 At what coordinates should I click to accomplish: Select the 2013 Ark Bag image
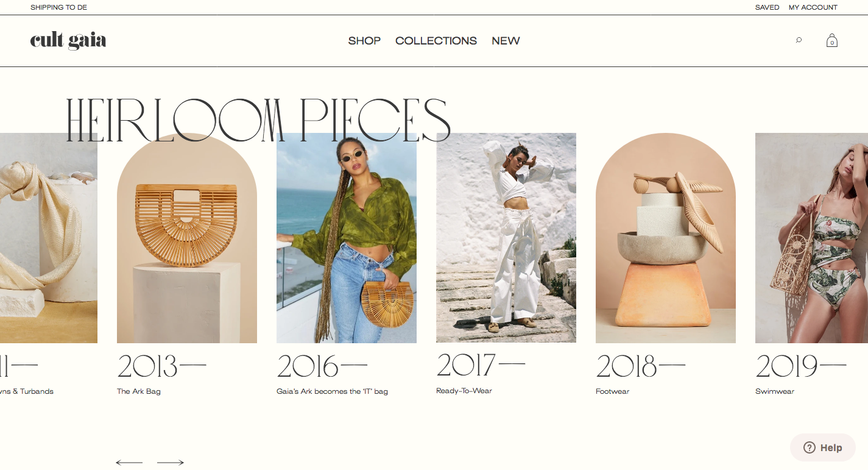(x=187, y=238)
